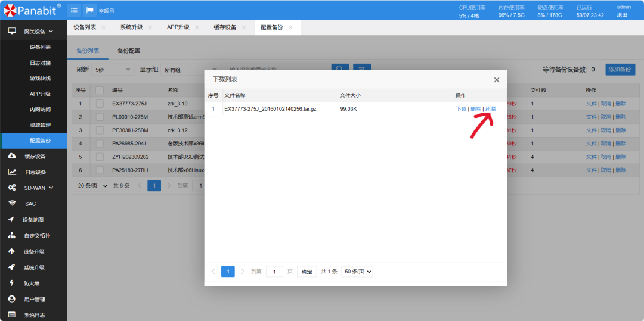Viewport: 644px width, 321px height.
Task: Check the box for ZYH202309282 row
Action: pyautogui.click(x=100, y=157)
